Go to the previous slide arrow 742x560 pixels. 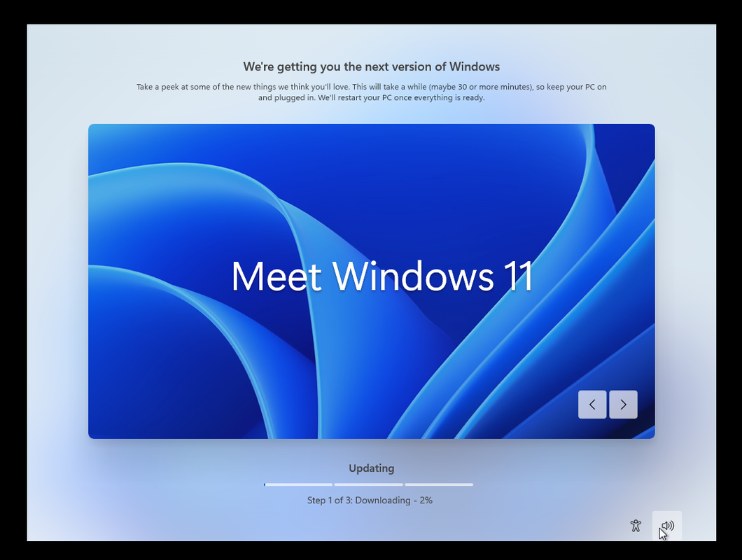click(x=592, y=405)
